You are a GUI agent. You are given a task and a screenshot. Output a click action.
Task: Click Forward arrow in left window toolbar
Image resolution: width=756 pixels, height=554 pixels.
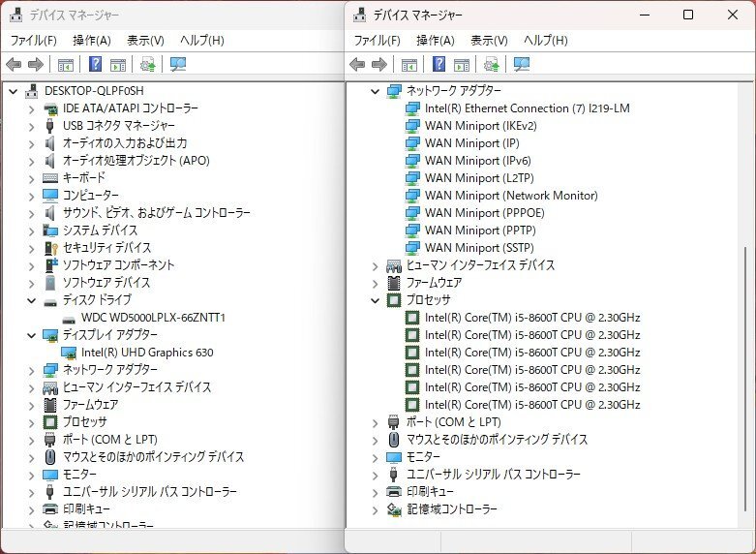(x=36, y=64)
